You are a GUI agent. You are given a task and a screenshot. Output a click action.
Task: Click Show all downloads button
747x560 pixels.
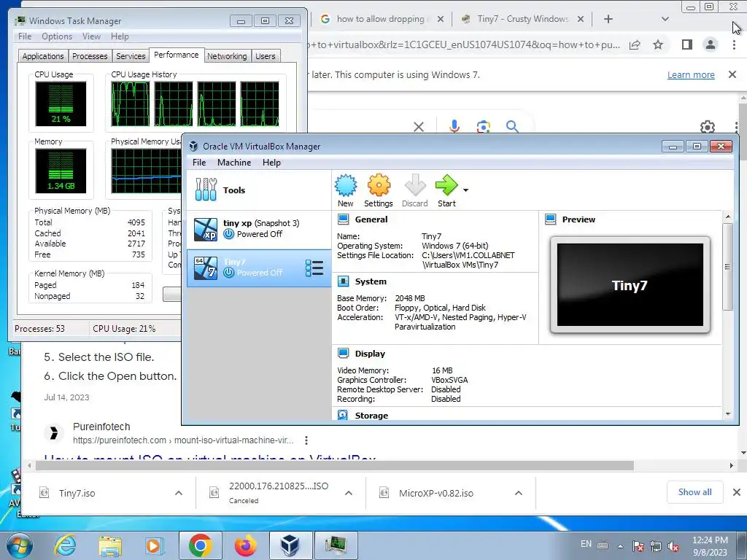pos(694,492)
